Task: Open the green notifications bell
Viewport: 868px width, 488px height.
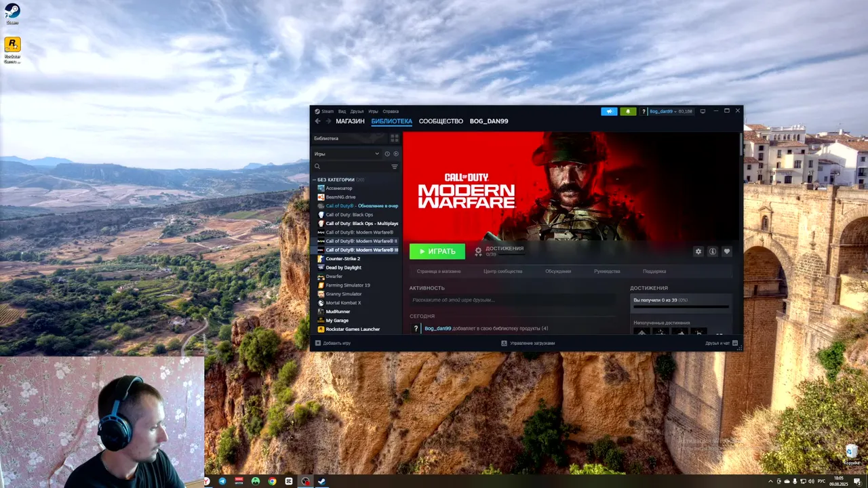Action: coord(628,111)
